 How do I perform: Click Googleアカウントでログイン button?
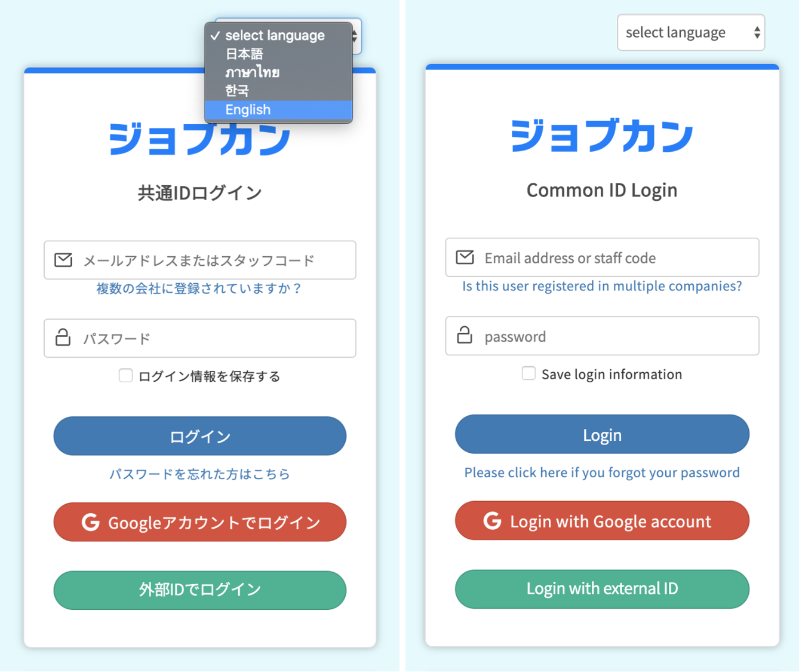click(200, 522)
